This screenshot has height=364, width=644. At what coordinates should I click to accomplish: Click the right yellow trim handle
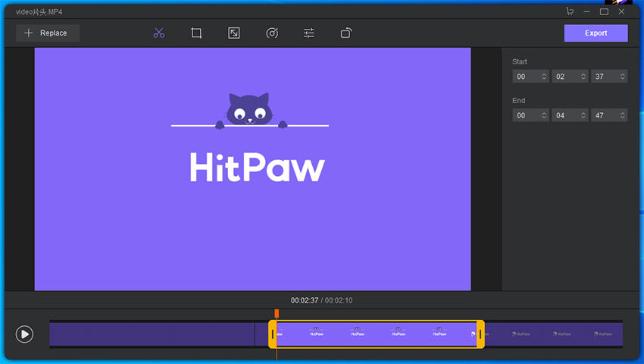coord(480,334)
